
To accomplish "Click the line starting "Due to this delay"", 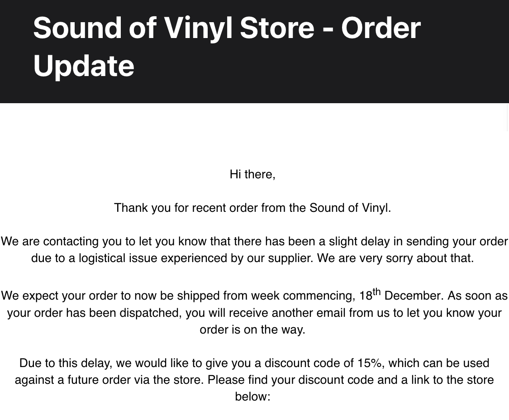I will 254,363.
